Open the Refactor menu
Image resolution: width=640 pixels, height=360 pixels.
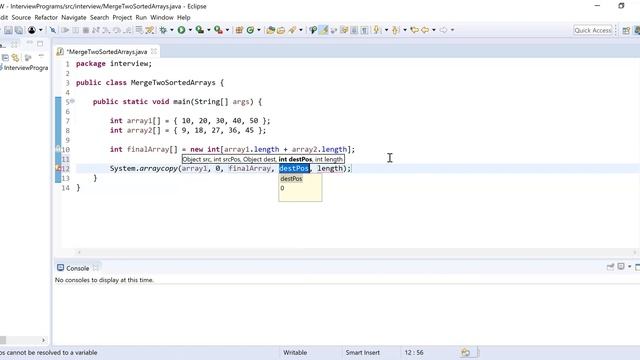click(46, 18)
